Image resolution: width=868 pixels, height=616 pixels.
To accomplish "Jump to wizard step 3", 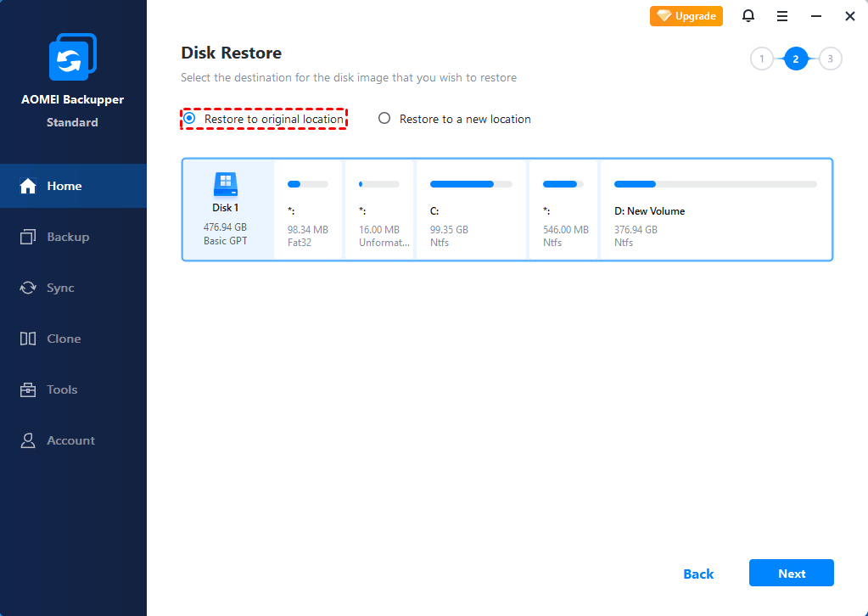I will 830,59.
